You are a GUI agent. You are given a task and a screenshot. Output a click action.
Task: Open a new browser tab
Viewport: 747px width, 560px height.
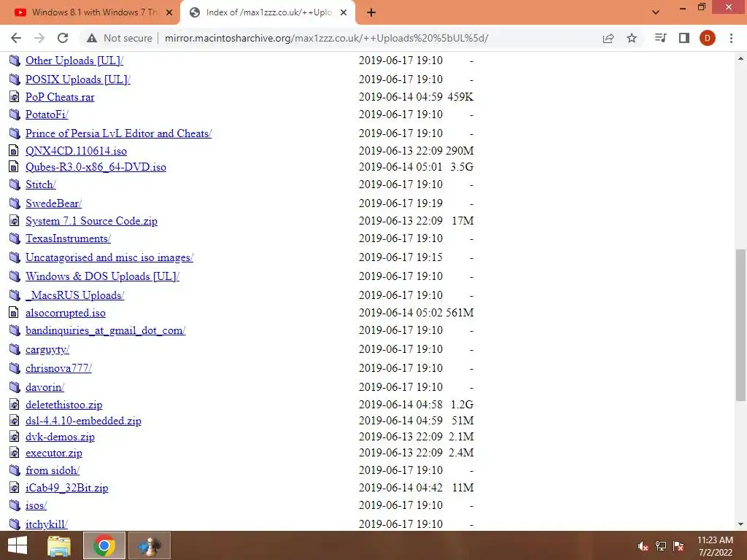point(371,12)
